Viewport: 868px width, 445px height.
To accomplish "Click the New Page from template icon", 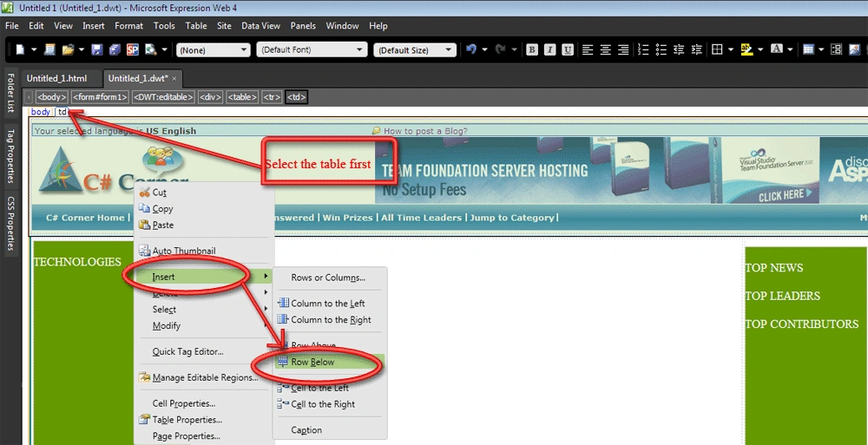I will (x=49, y=49).
